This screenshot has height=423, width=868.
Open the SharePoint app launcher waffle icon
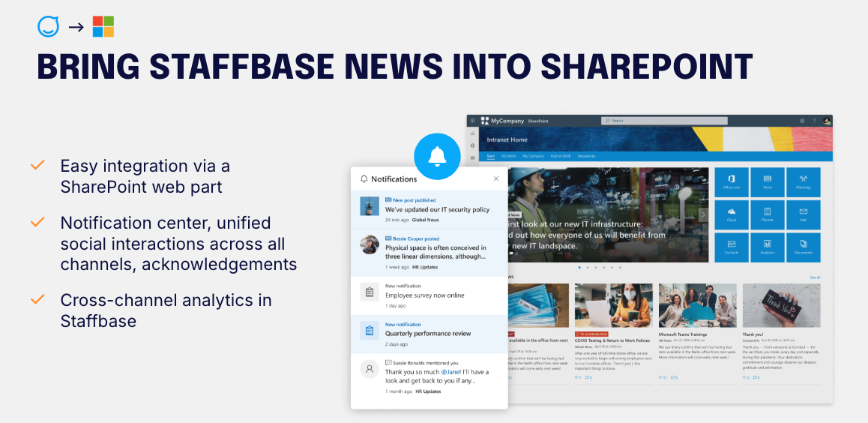pyautogui.click(x=472, y=120)
